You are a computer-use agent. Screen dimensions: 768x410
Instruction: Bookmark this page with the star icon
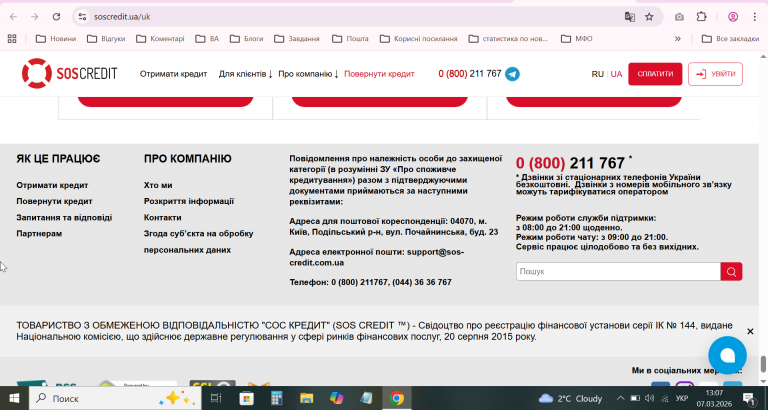pos(649,17)
